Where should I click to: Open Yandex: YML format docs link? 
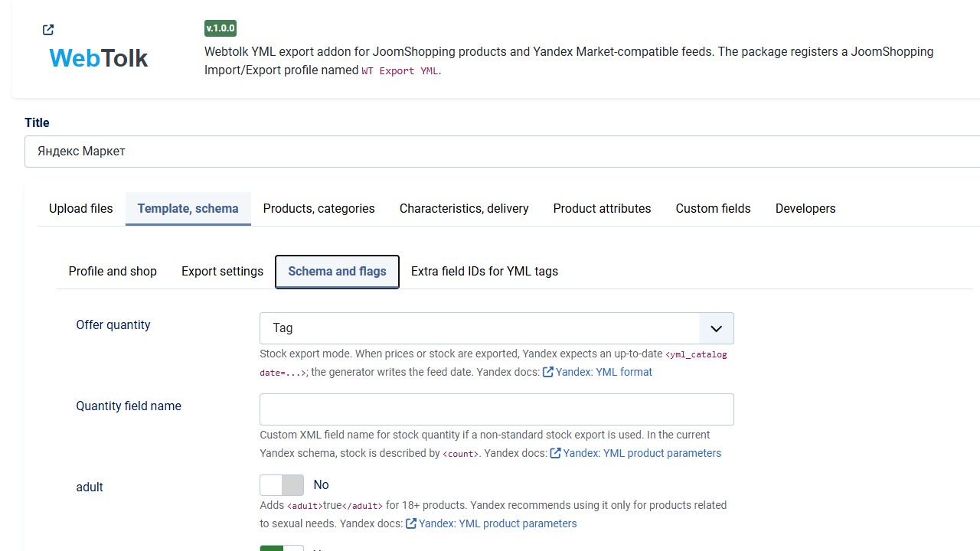point(604,372)
